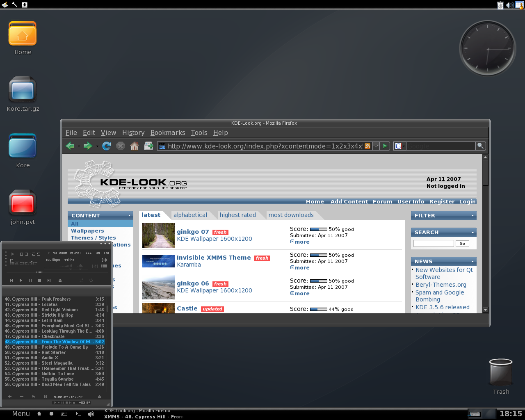The image size is (525, 420).
Task: Click the grayed-out Stop loading button
Action: pos(121,146)
